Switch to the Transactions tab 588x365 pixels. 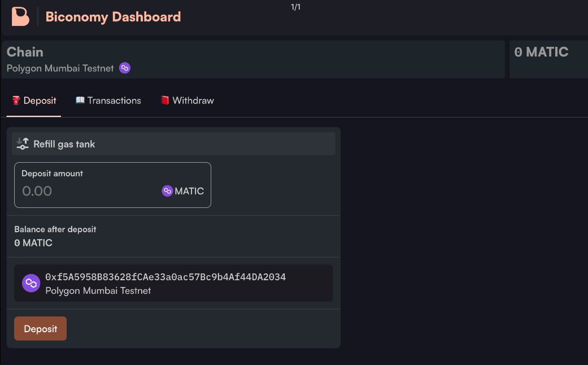click(x=114, y=101)
